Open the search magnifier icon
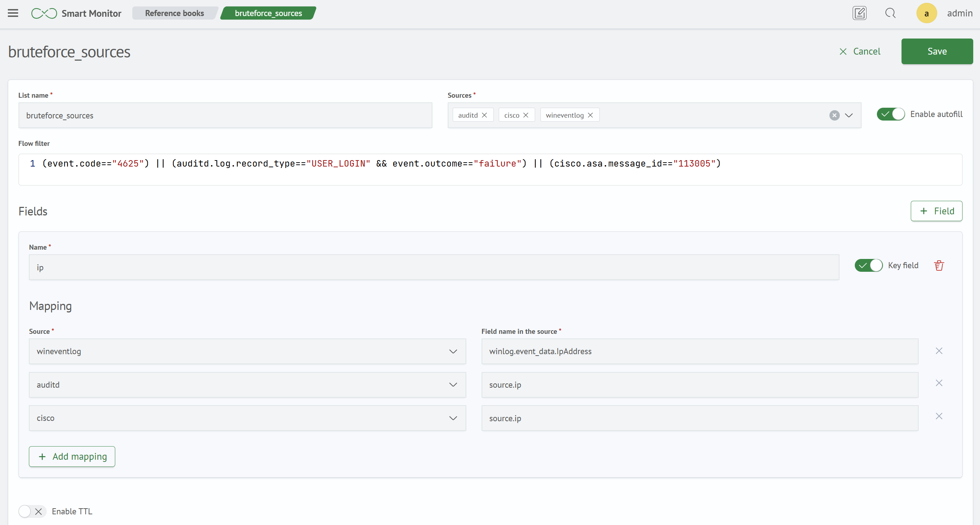Viewport: 980px width, 525px height. point(890,13)
